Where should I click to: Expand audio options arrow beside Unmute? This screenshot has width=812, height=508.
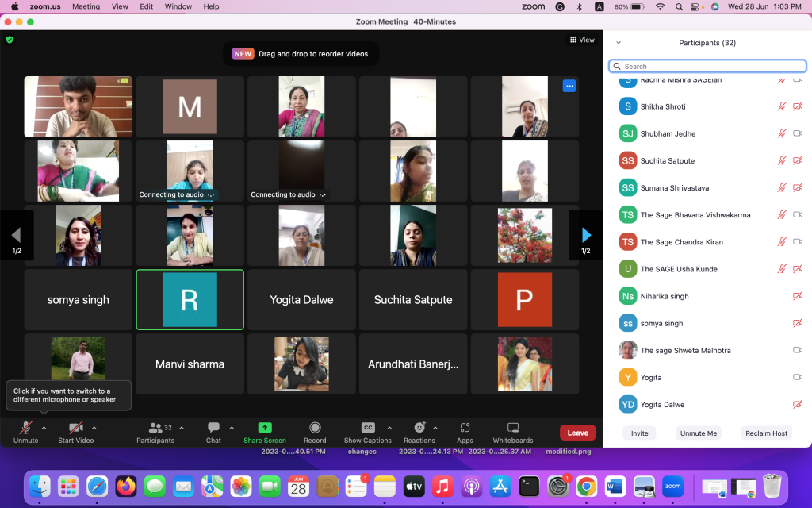(x=44, y=427)
